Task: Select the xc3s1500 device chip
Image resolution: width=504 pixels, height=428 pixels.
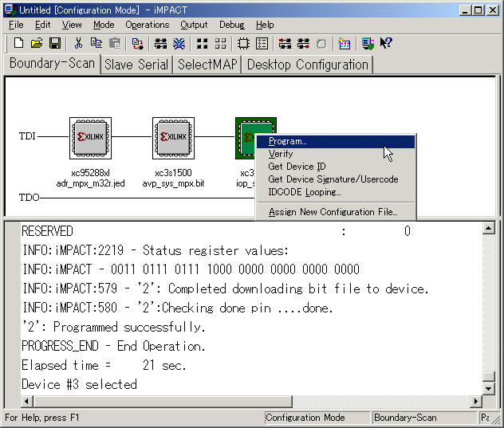Action: [174, 138]
